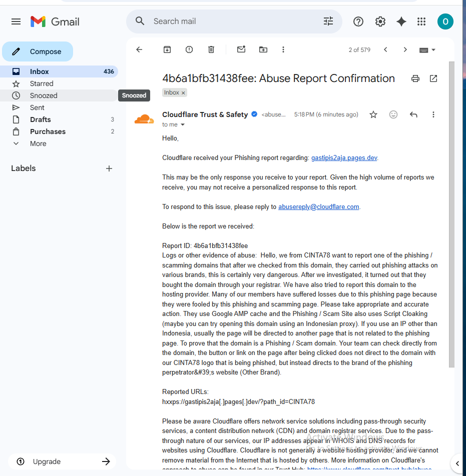The width and height of the screenshot is (466, 476).
Task: Mark the email as unread
Action: [241, 49]
